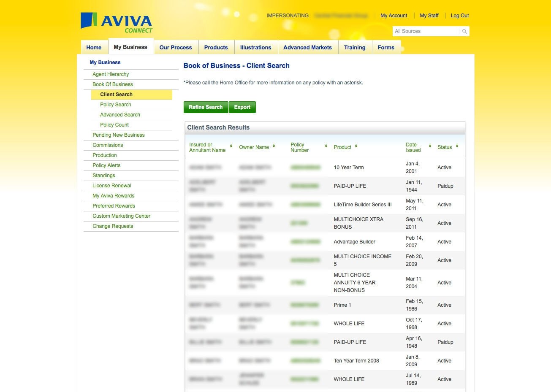Click the Owner Name column header

[254, 147]
